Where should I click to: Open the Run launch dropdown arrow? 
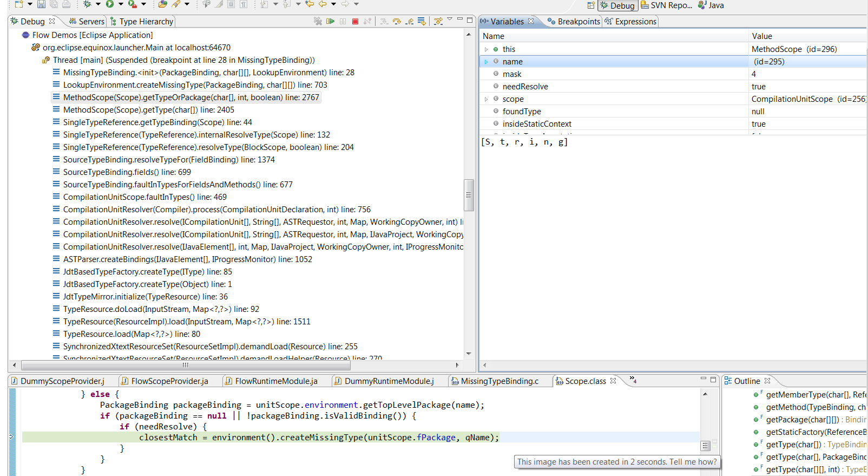(121, 4)
